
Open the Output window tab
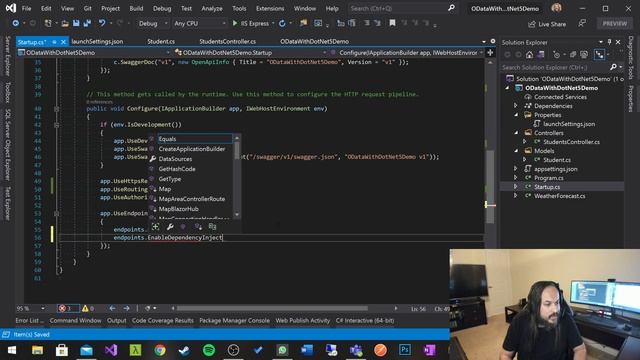tap(116, 321)
